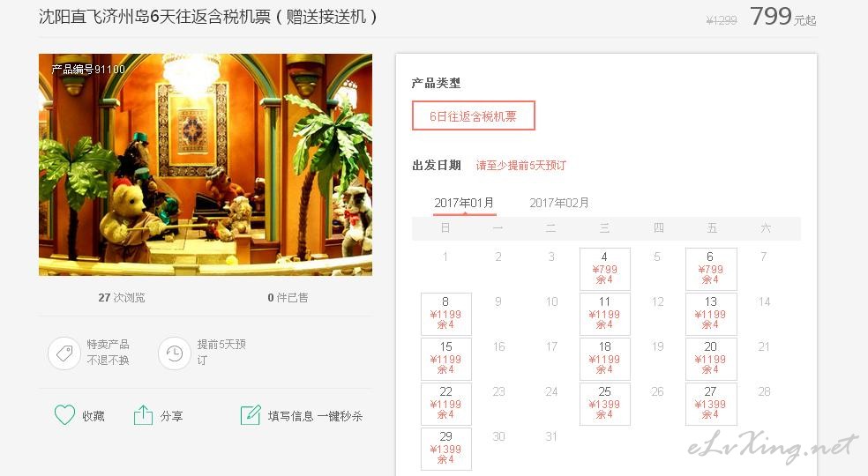The width and height of the screenshot is (868, 476).
Task: Click the heart favorite (收藏) icon
Action: (64, 414)
